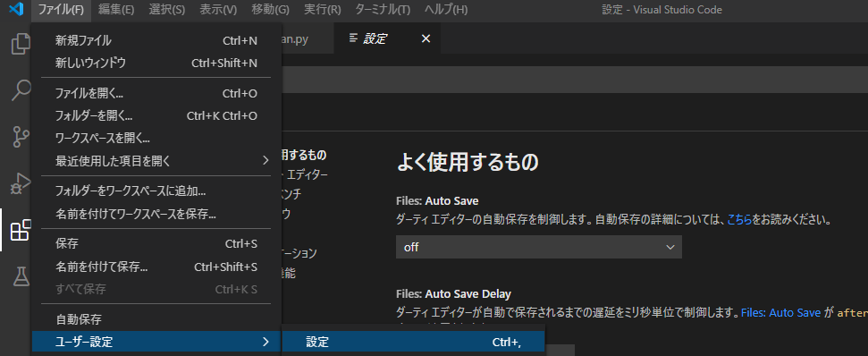Toggle 自動保存 in the File menu
868x356 pixels.
(156, 319)
